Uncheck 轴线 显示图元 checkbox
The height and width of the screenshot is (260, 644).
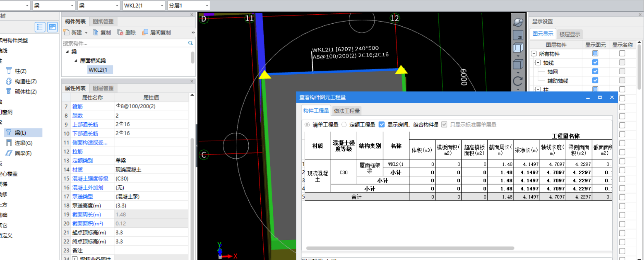[595, 62]
